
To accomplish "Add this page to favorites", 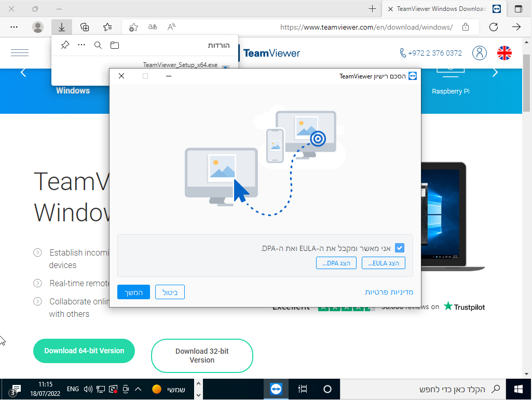I will tap(133, 27).
